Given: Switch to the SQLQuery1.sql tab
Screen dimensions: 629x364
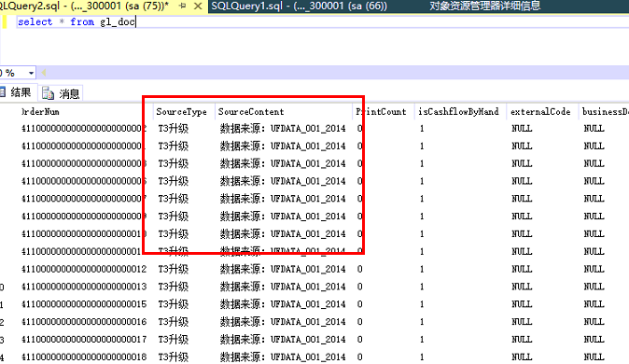Looking at the screenshot, I should coord(299,6).
